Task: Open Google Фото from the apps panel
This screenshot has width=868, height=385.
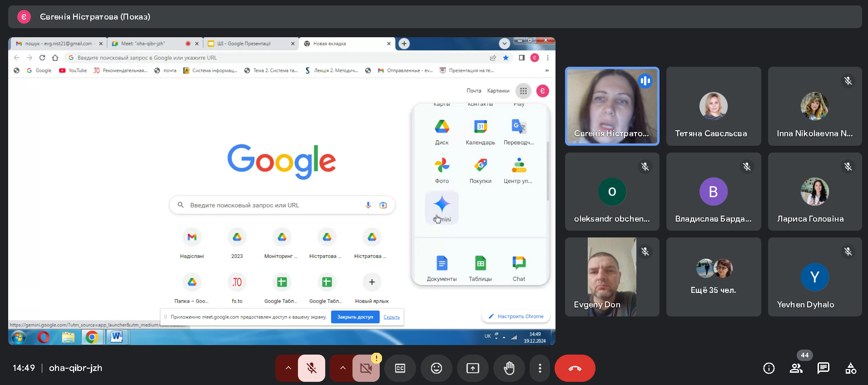Action: click(441, 169)
